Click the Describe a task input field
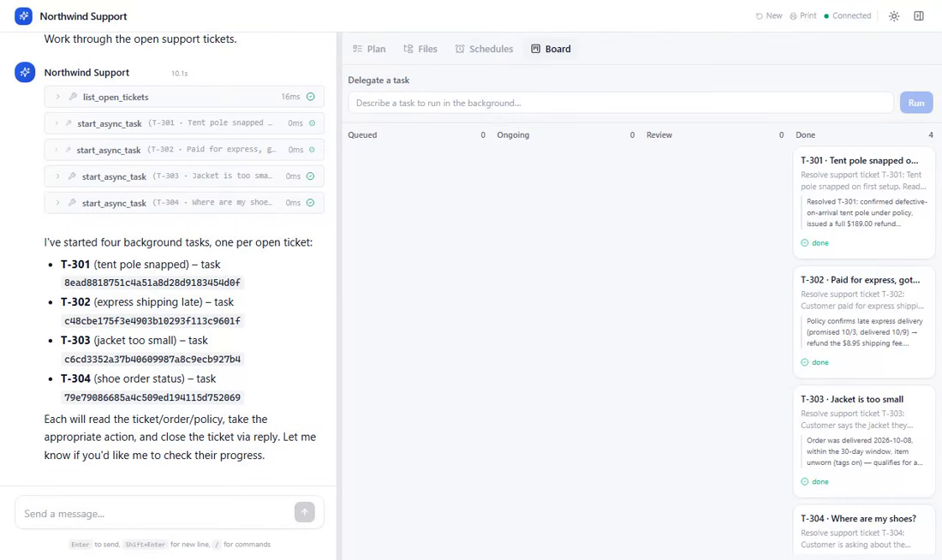 tap(621, 103)
